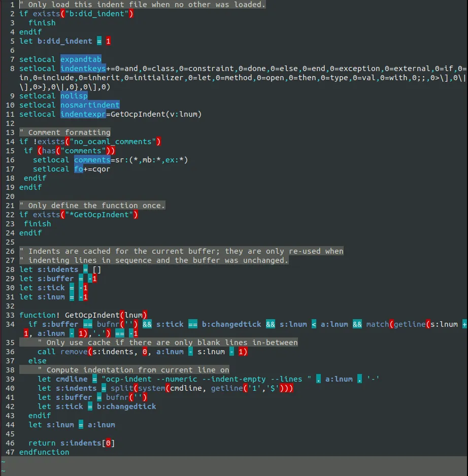Click "else" on line 37
This screenshot has width=468, height=476.
[x=38, y=361]
